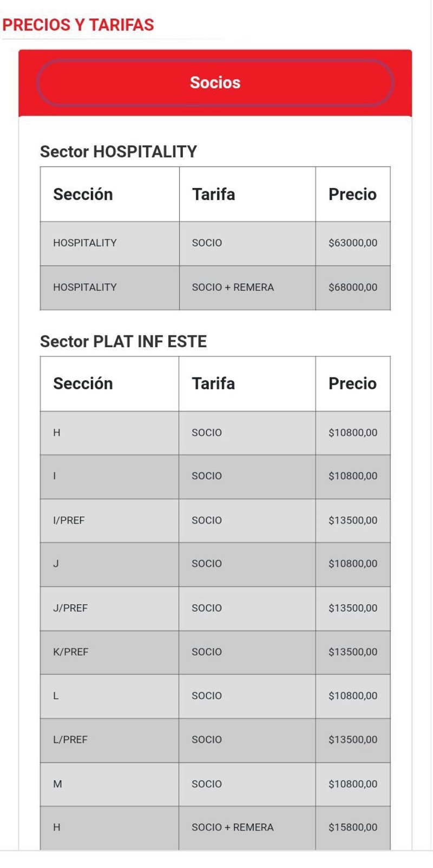Click the $68000,00 price cell
Viewport: 433px width, 868px height.
click(353, 287)
